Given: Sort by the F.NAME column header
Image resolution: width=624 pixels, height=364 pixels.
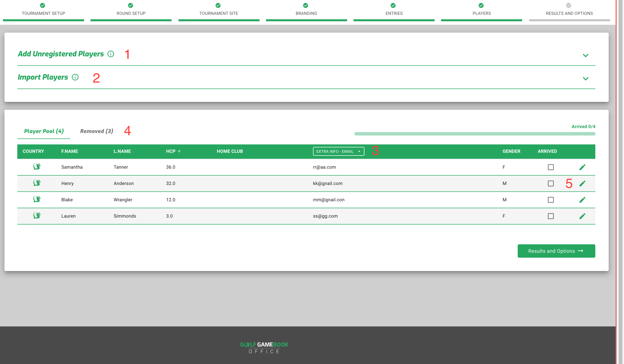Looking at the screenshot, I should point(70,152).
